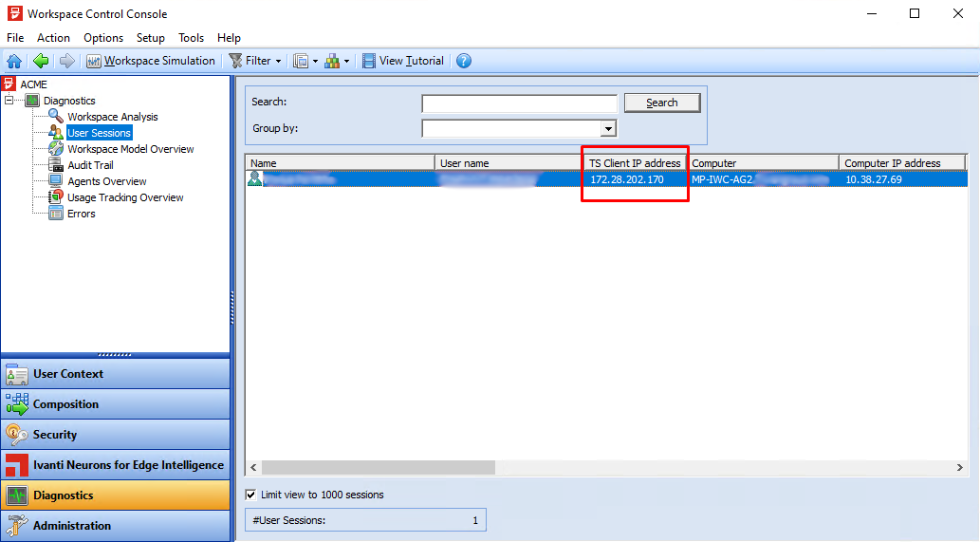Viewport: 980px width, 542px height.
Task: Select User Sessions node
Action: 99,133
